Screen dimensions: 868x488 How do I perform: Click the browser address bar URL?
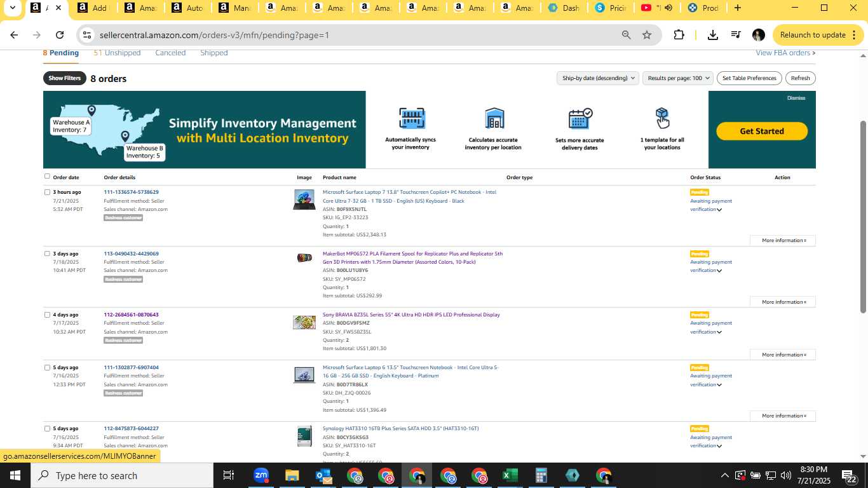[214, 35]
